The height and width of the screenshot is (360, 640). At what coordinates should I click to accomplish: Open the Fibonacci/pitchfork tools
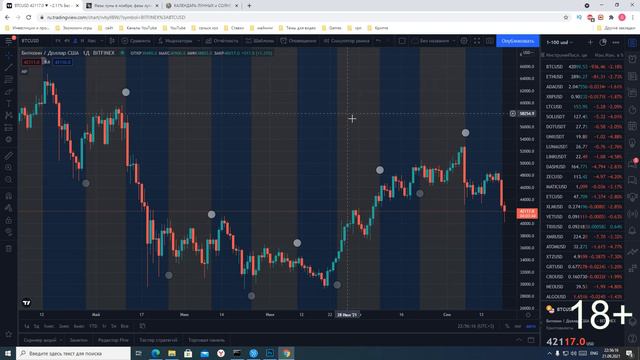(9, 80)
